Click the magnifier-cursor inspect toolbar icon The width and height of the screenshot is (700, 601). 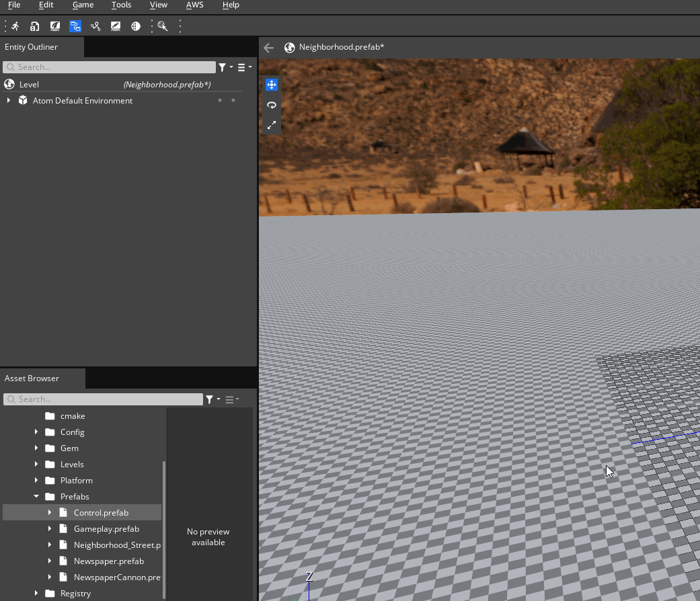coord(163,26)
